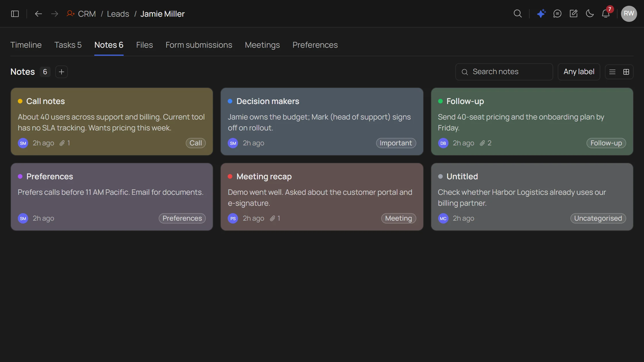This screenshot has width=644, height=362.
Task: Click PS avatar on Meeting recap
Action: point(233,218)
